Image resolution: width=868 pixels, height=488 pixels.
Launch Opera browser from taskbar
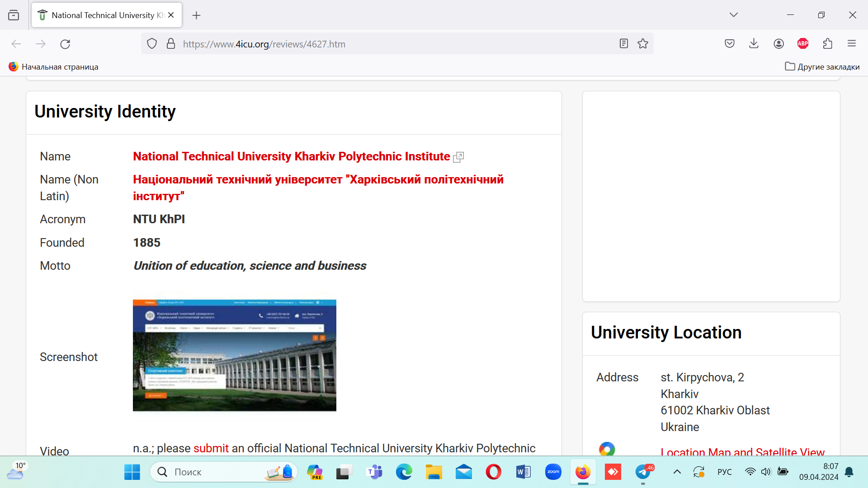tap(493, 472)
